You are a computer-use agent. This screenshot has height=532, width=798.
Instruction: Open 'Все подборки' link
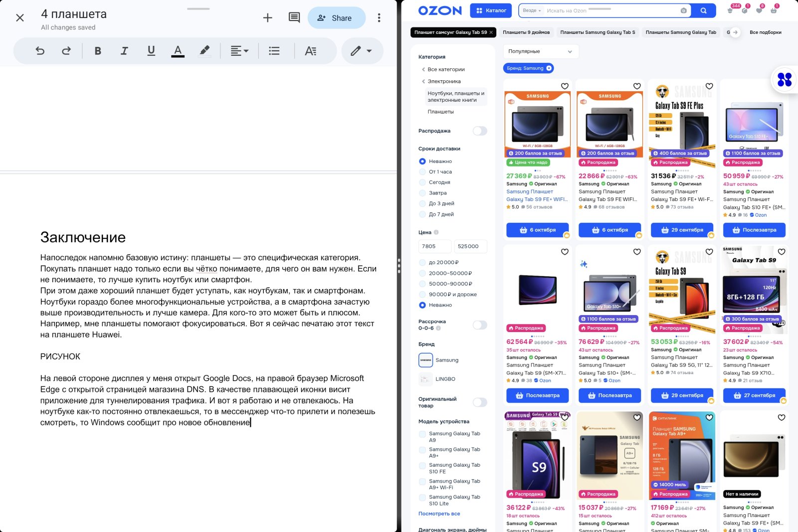coord(766,32)
